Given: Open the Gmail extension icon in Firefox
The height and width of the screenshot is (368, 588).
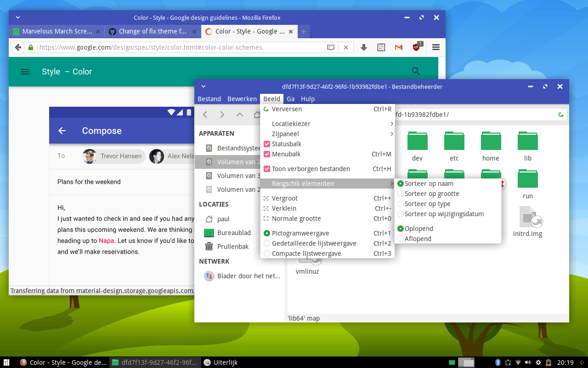Looking at the screenshot, I should pos(399,47).
